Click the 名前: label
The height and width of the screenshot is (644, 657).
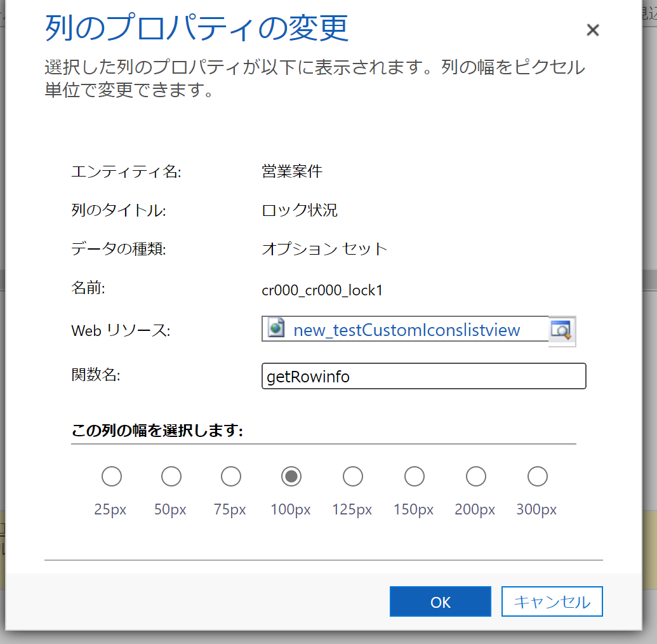[88, 288]
